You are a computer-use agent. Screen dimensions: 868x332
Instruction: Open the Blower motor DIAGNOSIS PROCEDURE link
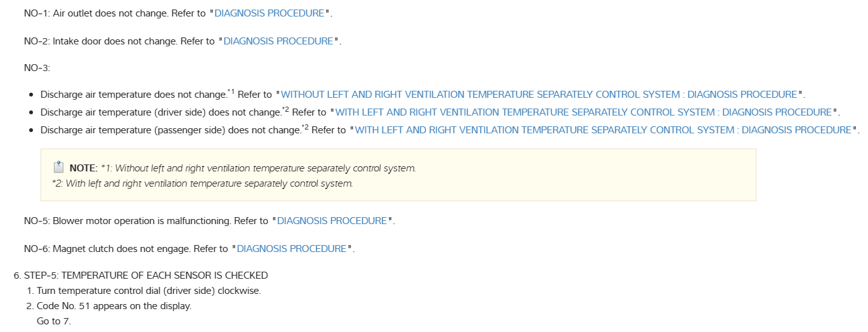pos(332,221)
